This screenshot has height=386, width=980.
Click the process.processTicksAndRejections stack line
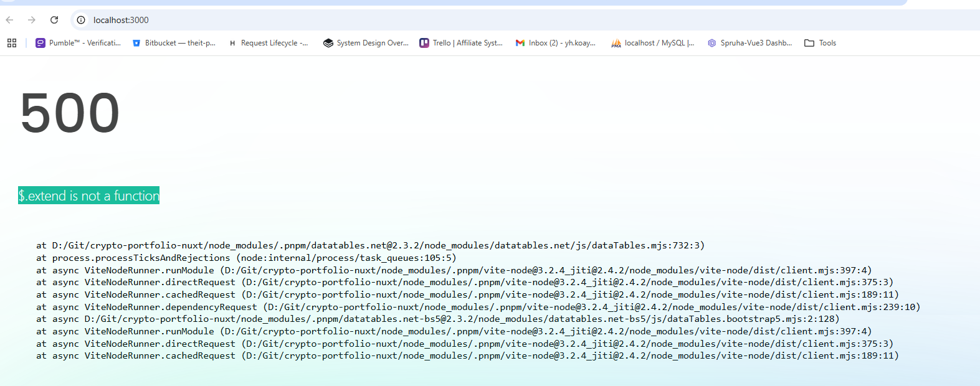[x=246, y=258]
